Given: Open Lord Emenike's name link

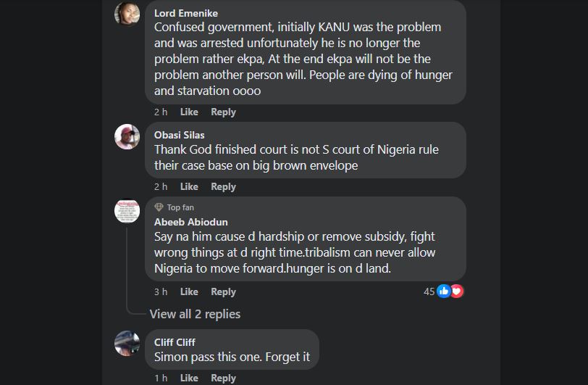Looking at the screenshot, I should pos(186,13).
